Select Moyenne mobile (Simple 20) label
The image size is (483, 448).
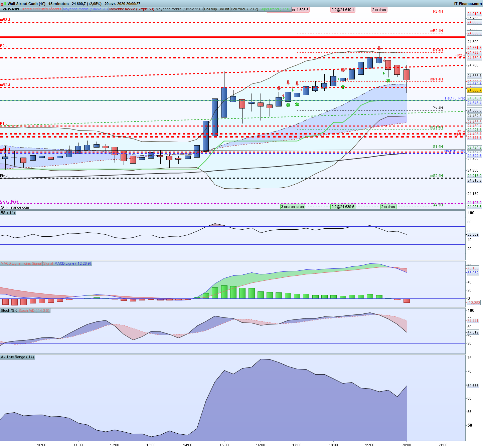[x=85, y=9]
